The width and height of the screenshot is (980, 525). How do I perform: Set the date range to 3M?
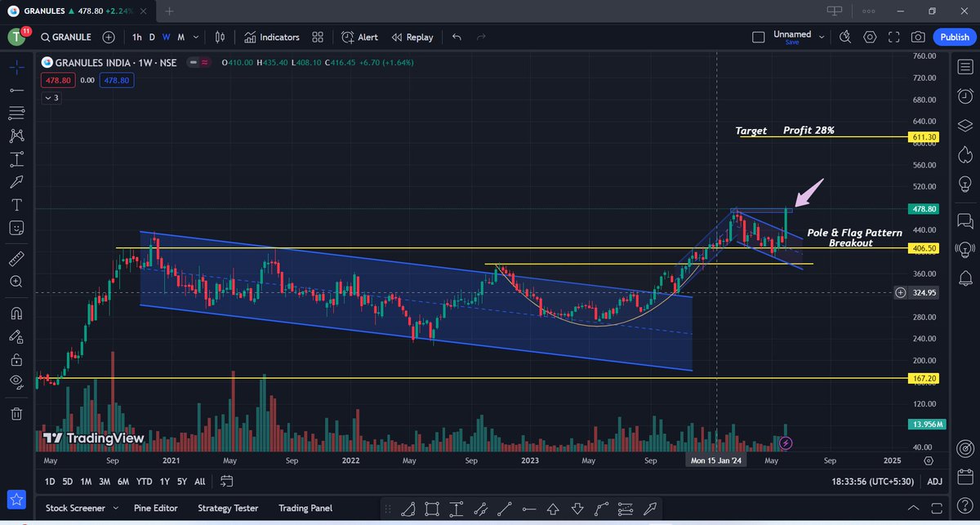point(105,482)
